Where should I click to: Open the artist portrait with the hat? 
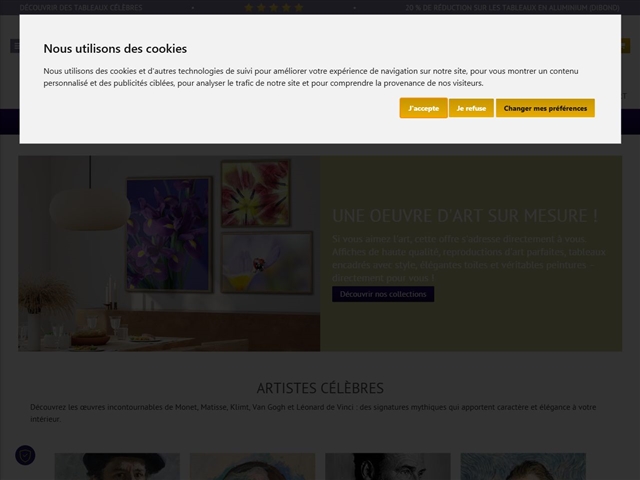coord(117,466)
